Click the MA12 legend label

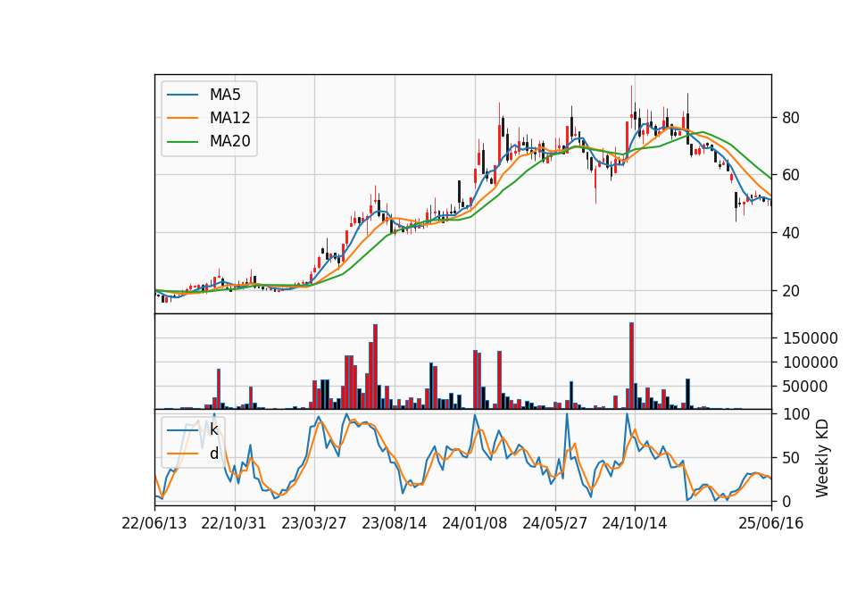click(x=229, y=118)
